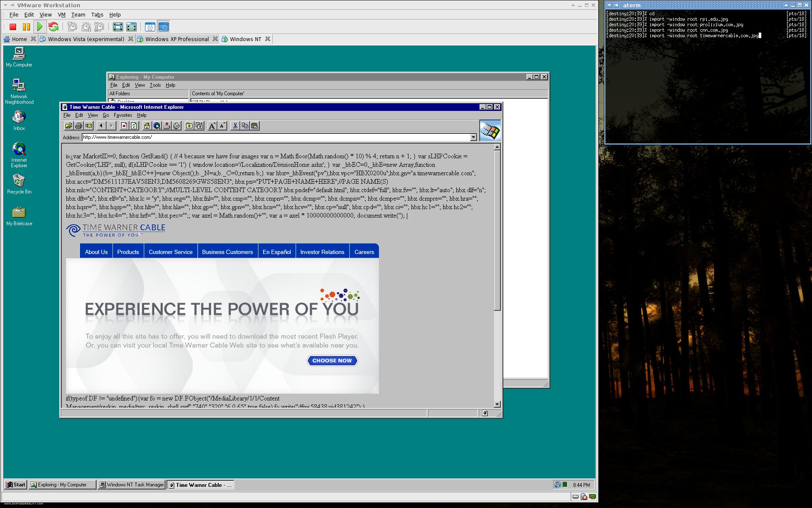This screenshot has width=812, height=508.
Task: Cut selection with the scissors icon
Action: tap(235, 126)
